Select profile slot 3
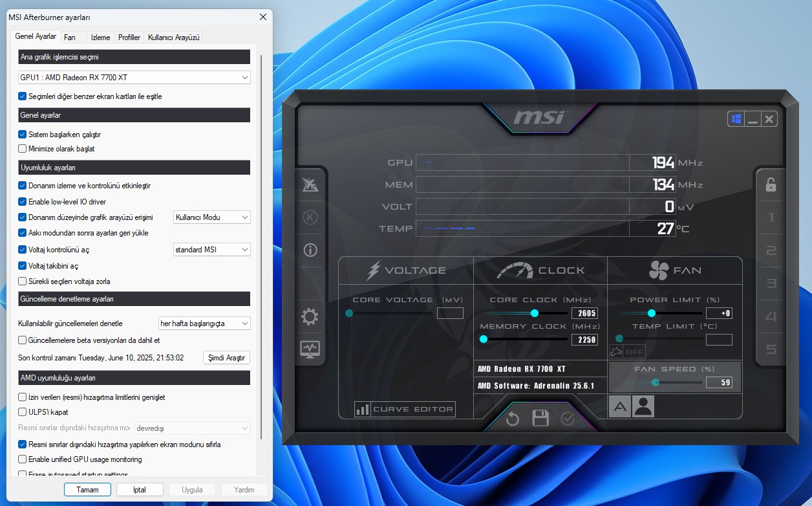This screenshot has height=506, width=812. click(x=771, y=283)
